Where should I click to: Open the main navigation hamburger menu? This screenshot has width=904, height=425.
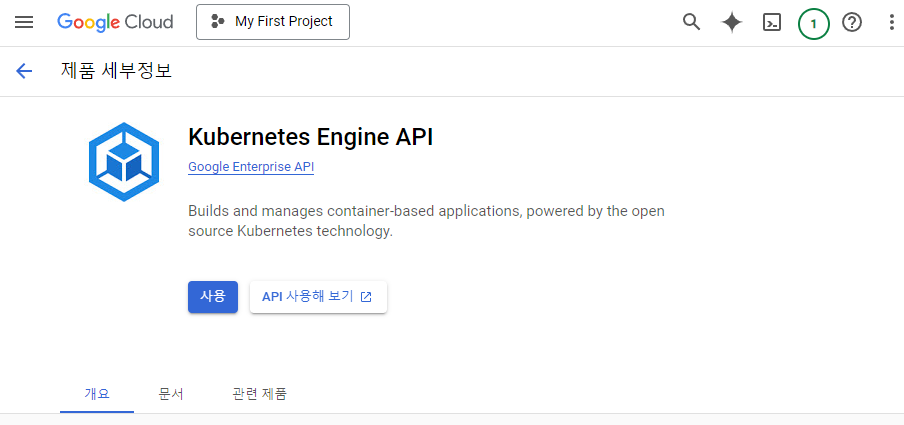[x=24, y=22]
